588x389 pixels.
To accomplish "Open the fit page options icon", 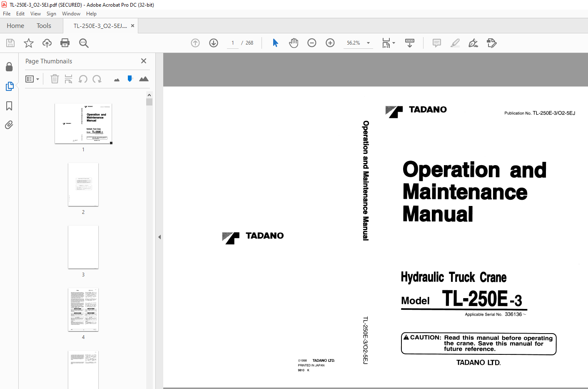I will [x=389, y=43].
